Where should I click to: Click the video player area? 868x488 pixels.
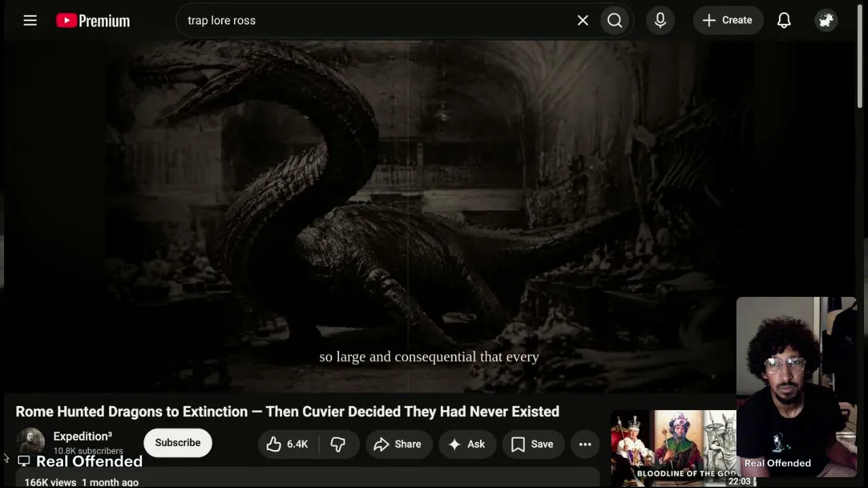click(x=429, y=217)
